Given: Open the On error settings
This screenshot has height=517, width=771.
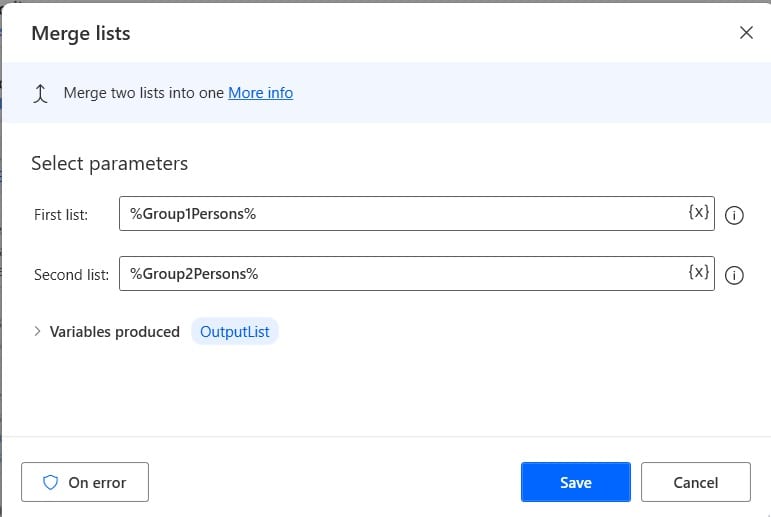Looking at the screenshot, I should 85,482.
